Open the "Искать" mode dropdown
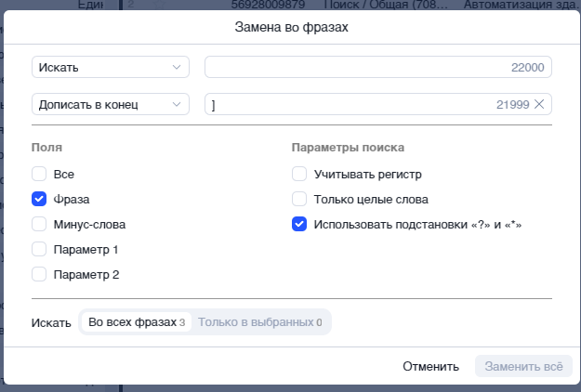This screenshot has height=392, width=581. pyautogui.click(x=111, y=67)
